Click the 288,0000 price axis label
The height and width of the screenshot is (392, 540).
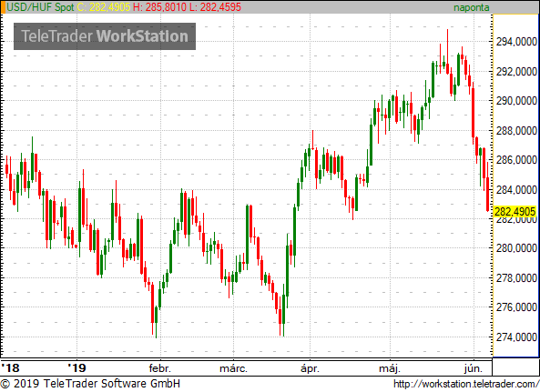516,131
